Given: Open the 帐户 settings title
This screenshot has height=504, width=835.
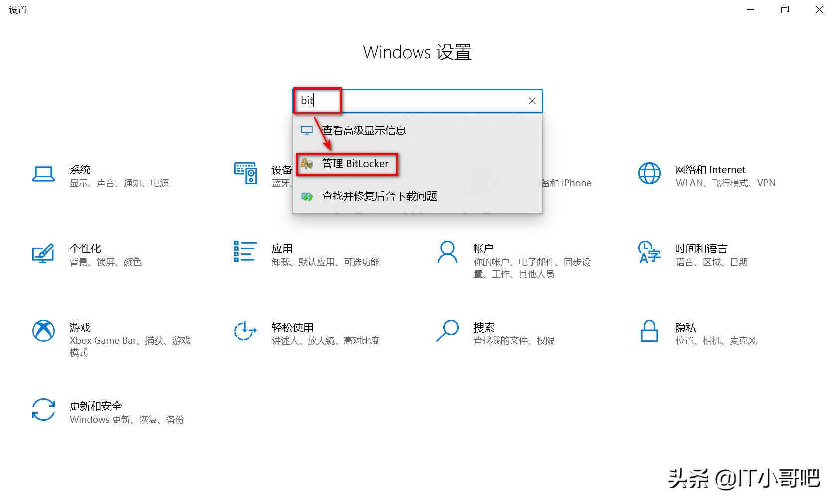Looking at the screenshot, I should [484, 249].
